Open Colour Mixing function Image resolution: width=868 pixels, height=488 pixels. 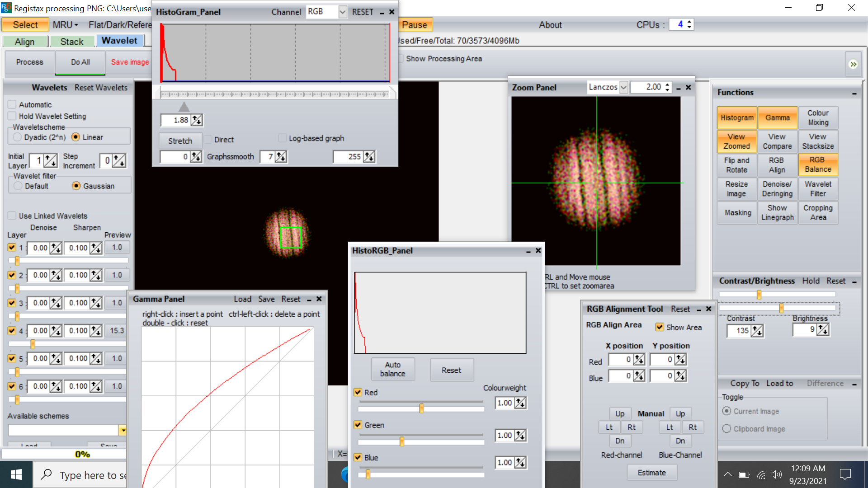[x=818, y=117]
